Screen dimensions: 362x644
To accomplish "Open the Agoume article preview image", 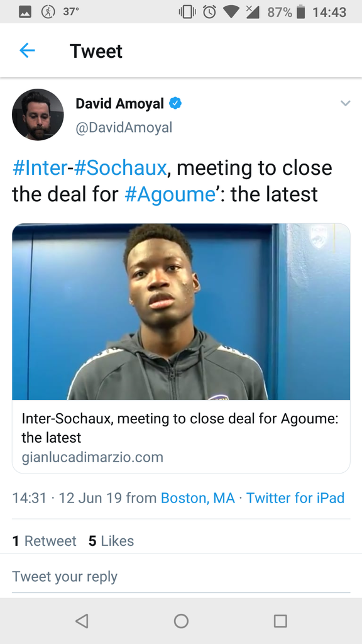I will click(181, 312).
